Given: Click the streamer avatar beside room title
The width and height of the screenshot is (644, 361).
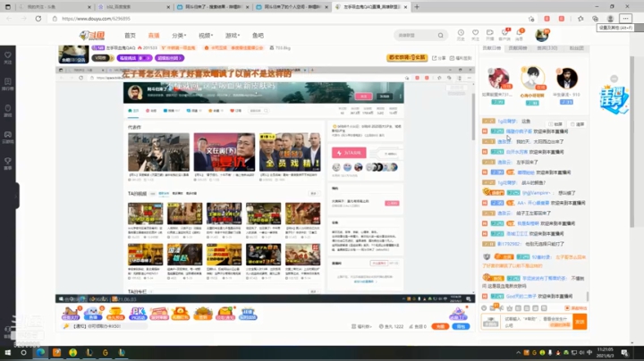Looking at the screenshot, I should click(73, 55).
